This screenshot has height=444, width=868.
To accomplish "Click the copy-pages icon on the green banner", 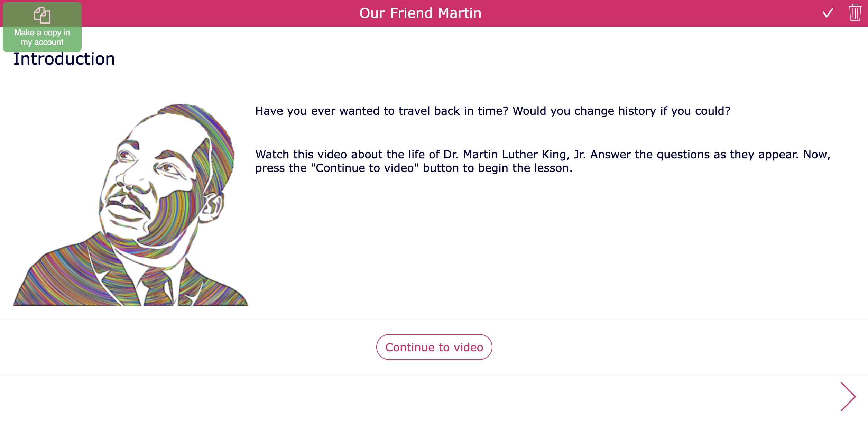I will tap(42, 15).
